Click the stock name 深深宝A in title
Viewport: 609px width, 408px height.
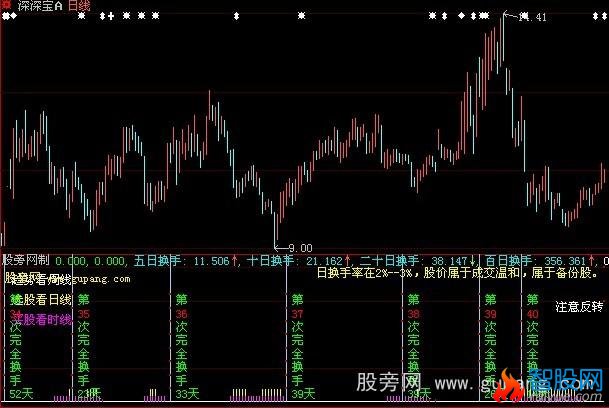click(40, 6)
